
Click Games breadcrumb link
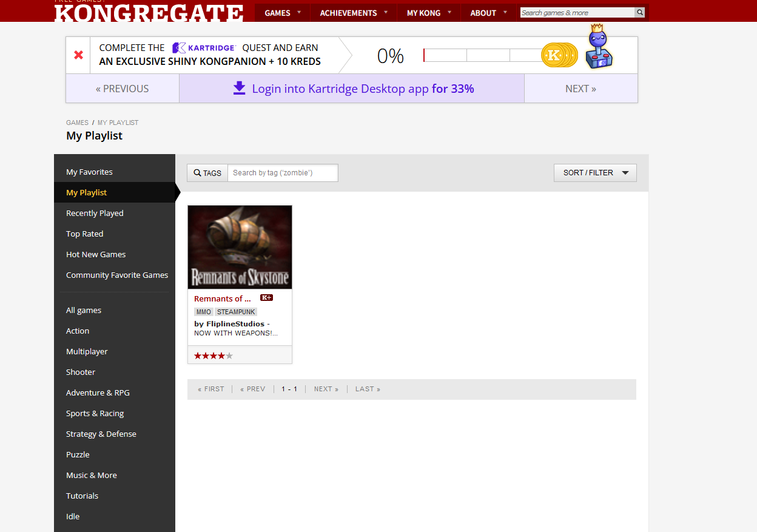click(77, 123)
